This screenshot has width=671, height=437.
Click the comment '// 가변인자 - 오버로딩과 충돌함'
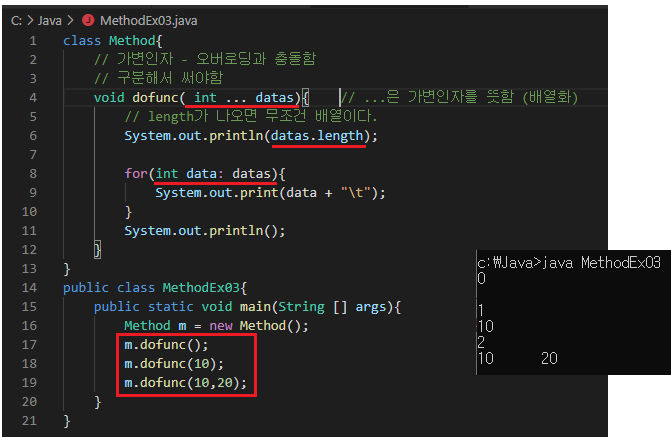pos(205,59)
